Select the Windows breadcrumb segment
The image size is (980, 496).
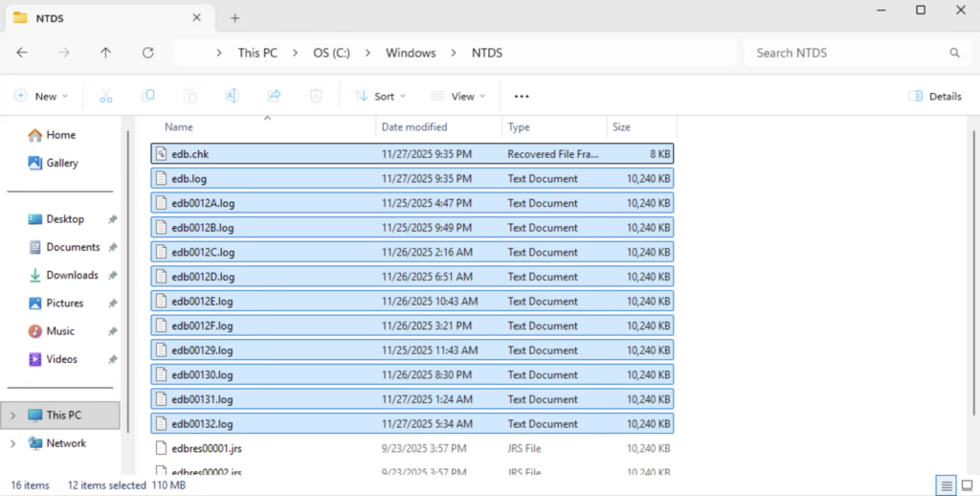[411, 53]
